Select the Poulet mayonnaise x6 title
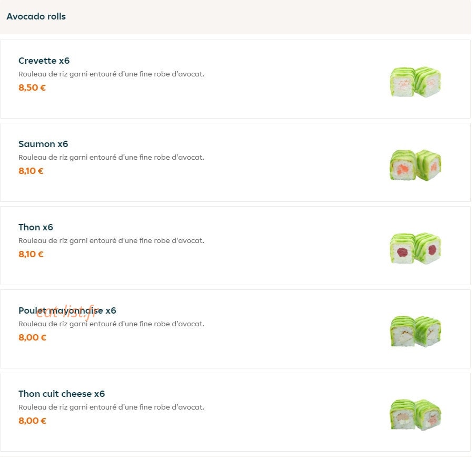The width and height of the screenshot is (476, 457). 67,310
